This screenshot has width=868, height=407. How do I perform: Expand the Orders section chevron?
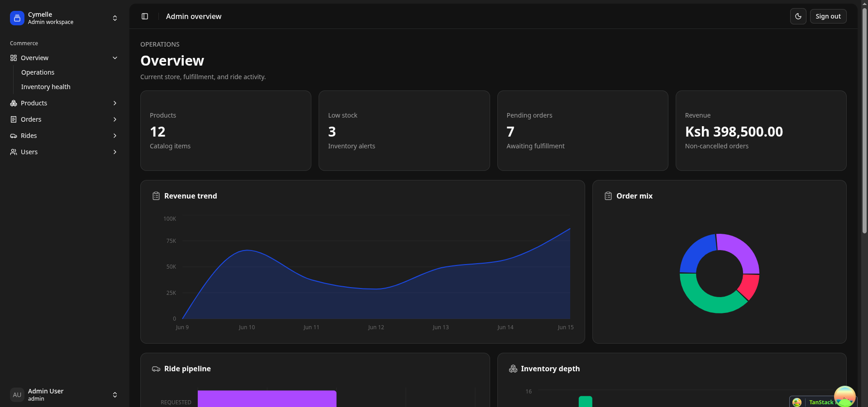115,119
